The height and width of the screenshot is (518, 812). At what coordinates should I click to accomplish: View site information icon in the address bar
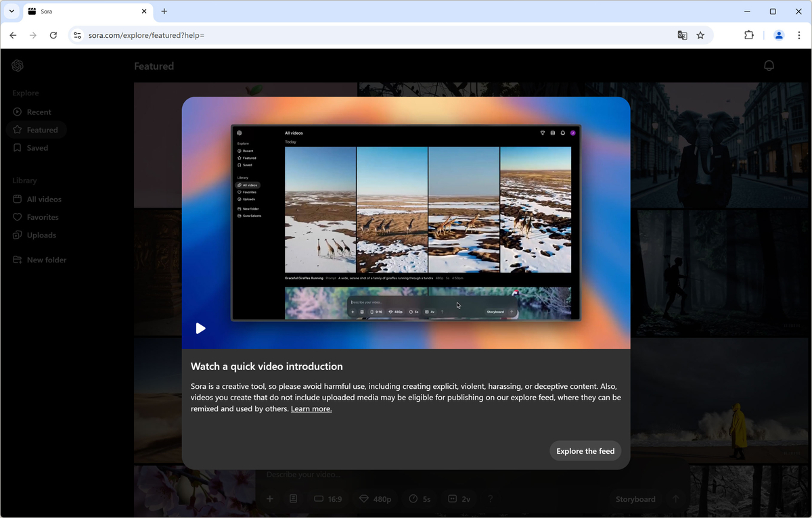coord(77,35)
